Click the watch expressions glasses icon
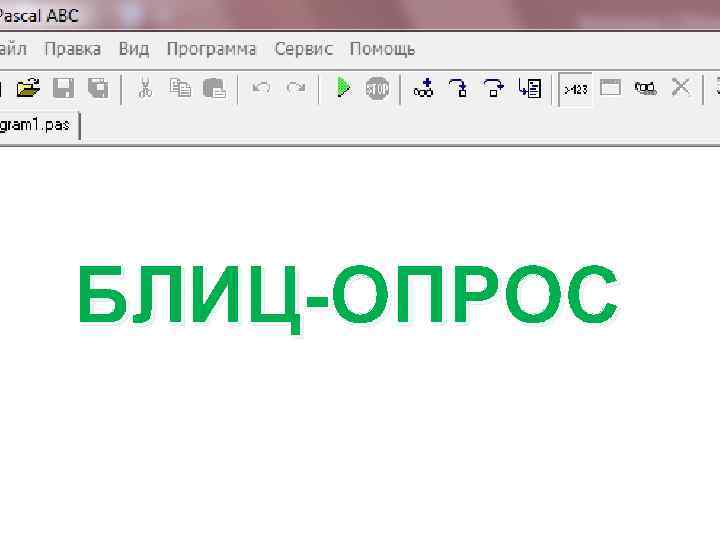The height and width of the screenshot is (540, 720). 645,88
